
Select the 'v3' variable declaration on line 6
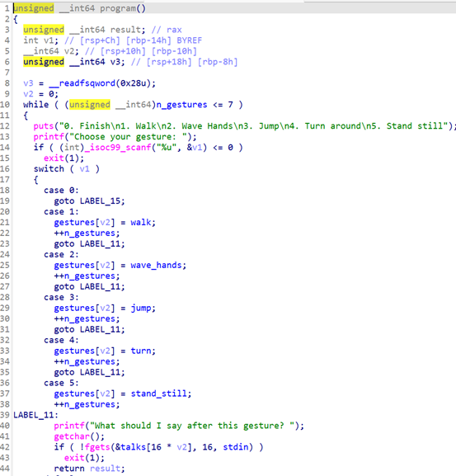[x=74, y=62]
